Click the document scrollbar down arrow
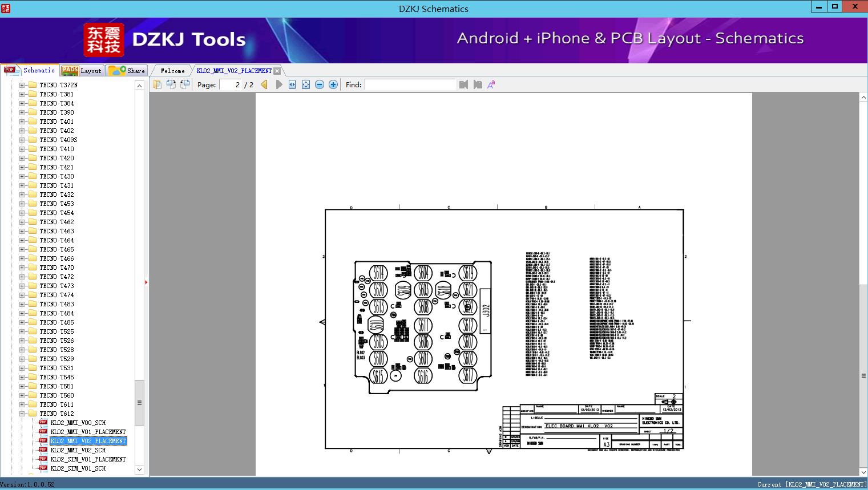The height and width of the screenshot is (490, 868). (863, 472)
